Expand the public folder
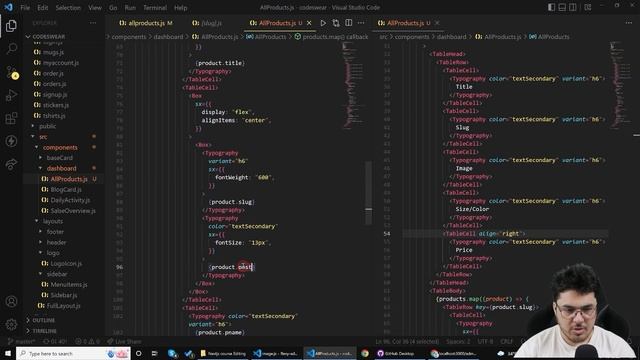The width and height of the screenshot is (640, 360). 47,126
